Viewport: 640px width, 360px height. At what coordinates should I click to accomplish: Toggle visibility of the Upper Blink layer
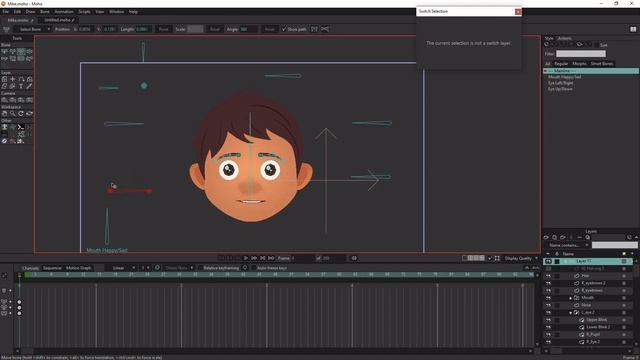[548, 320]
